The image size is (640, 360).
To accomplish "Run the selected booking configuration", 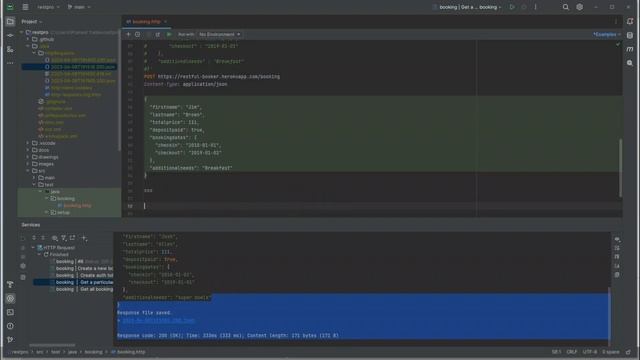I will point(512,7).
